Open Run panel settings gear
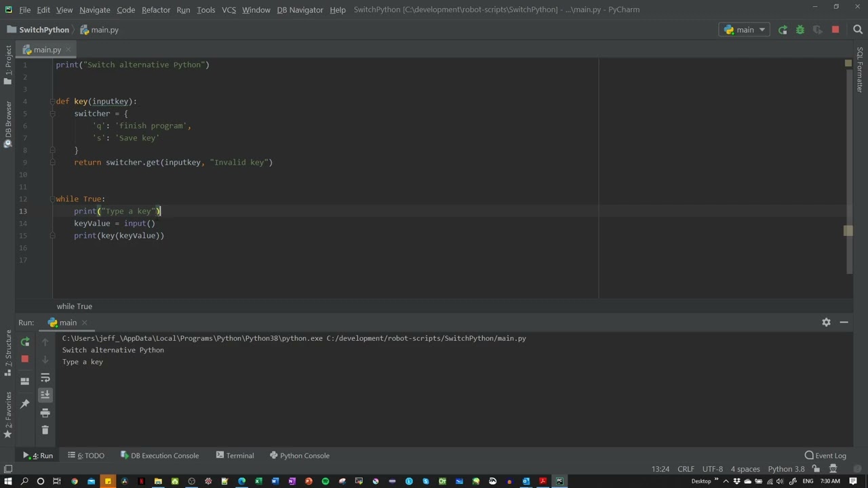The height and width of the screenshot is (488, 868). tap(826, 323)
